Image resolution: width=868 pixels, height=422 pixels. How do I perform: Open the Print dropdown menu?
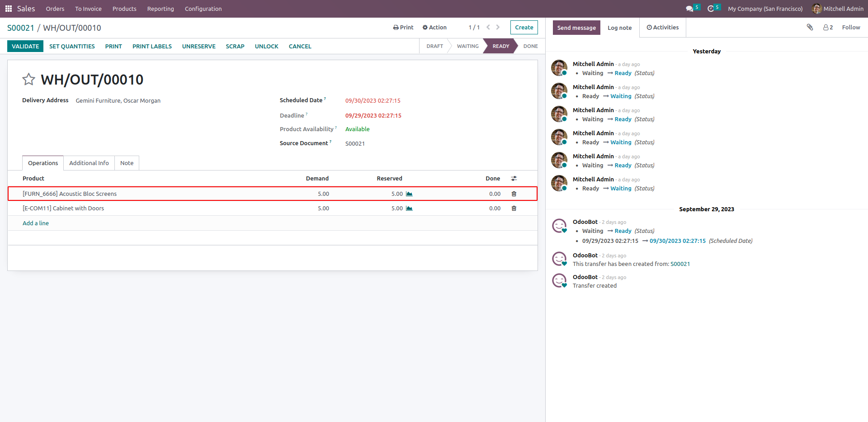tap(403, 28)
